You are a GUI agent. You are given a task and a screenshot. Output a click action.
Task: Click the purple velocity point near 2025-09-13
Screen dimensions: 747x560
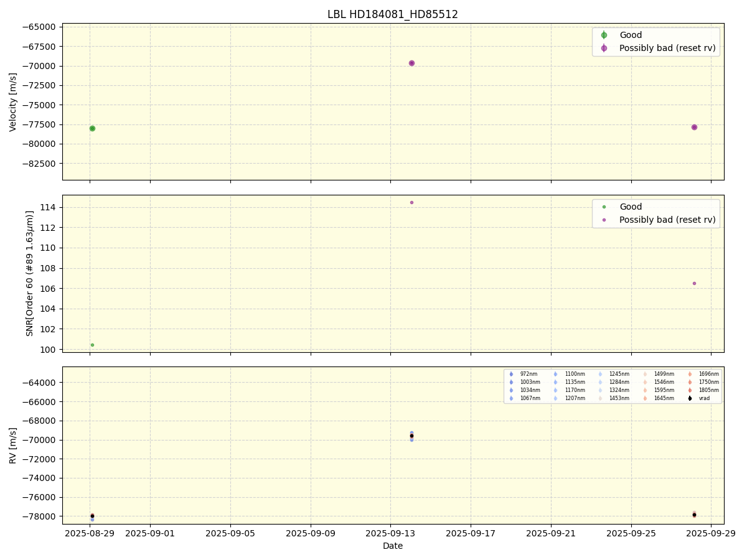click(x=411, y=63)
